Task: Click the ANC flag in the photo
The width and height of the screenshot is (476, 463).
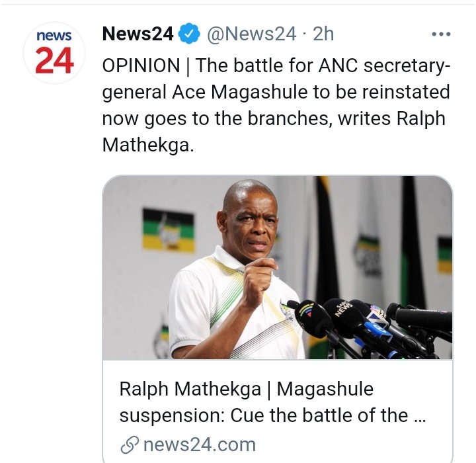Action: [169, 230]
